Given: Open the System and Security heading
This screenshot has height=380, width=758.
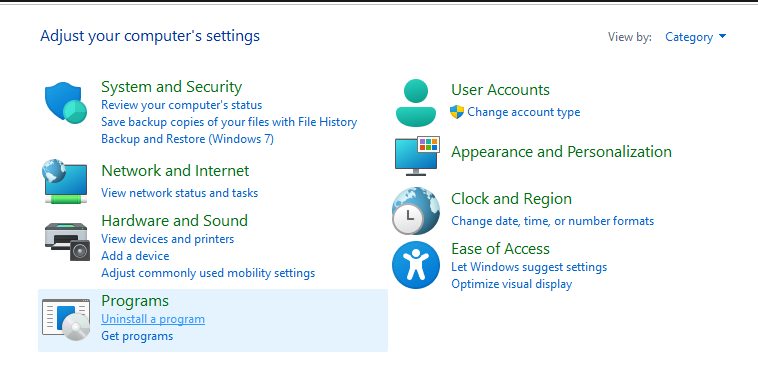Looking at the screenshot, I should (172, 87).
